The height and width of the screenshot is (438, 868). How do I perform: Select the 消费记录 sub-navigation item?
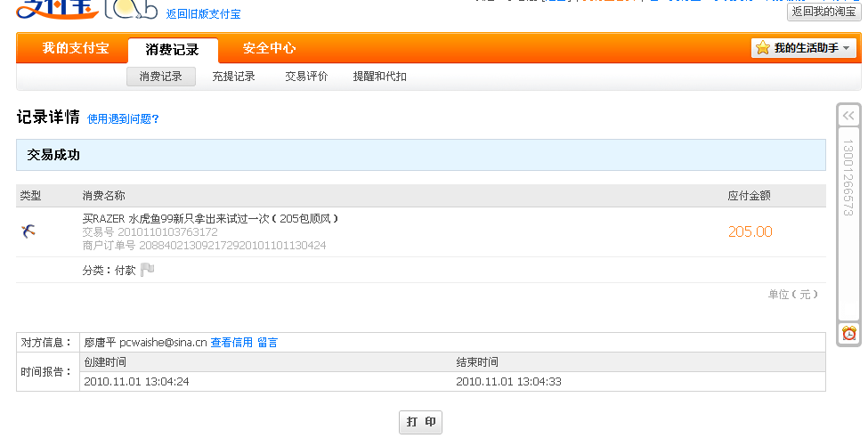coord(160,77)
